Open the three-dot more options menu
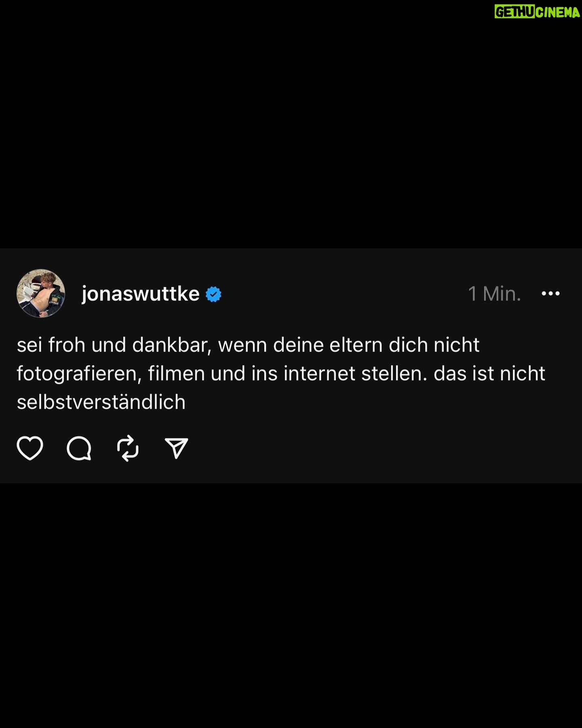The height and width of the screenshot is (728, 582). pyautogui.click(x=550, y=294)
